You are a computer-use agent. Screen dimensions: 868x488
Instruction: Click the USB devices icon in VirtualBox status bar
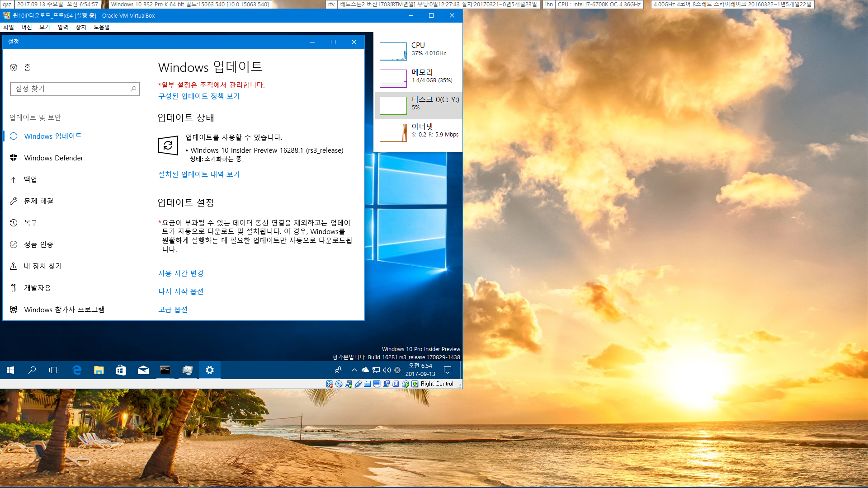[358, 384]
